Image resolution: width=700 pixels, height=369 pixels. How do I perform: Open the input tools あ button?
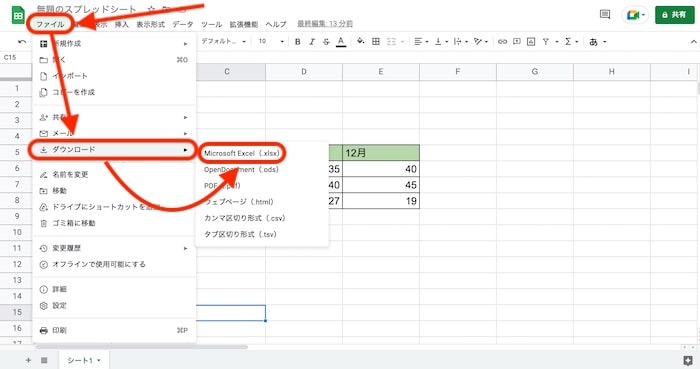(597, 42)
